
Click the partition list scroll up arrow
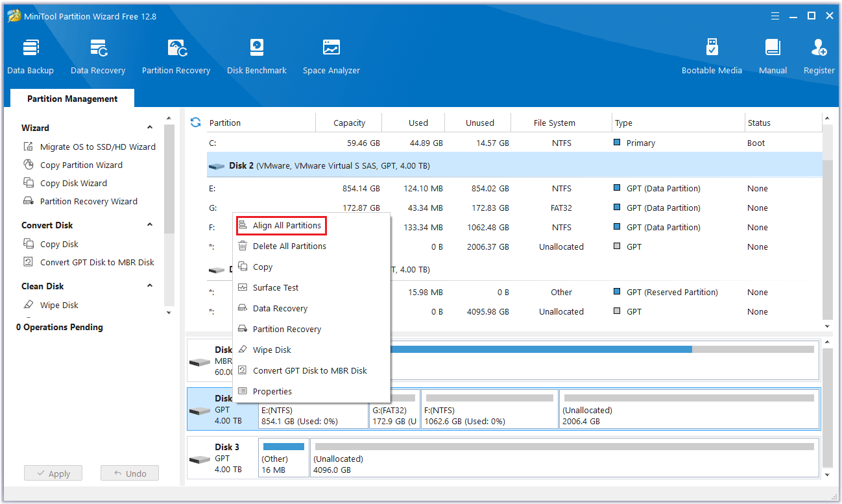coord(827,119)
